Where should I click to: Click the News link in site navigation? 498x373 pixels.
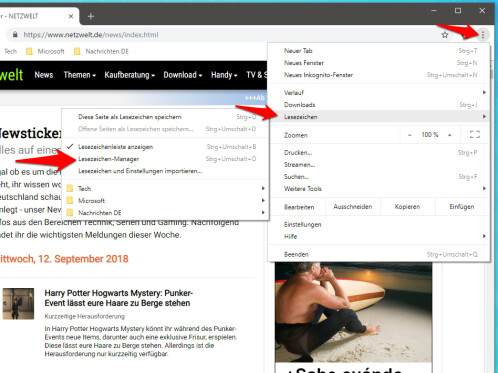pyautogui.click(x=44, y=75)
